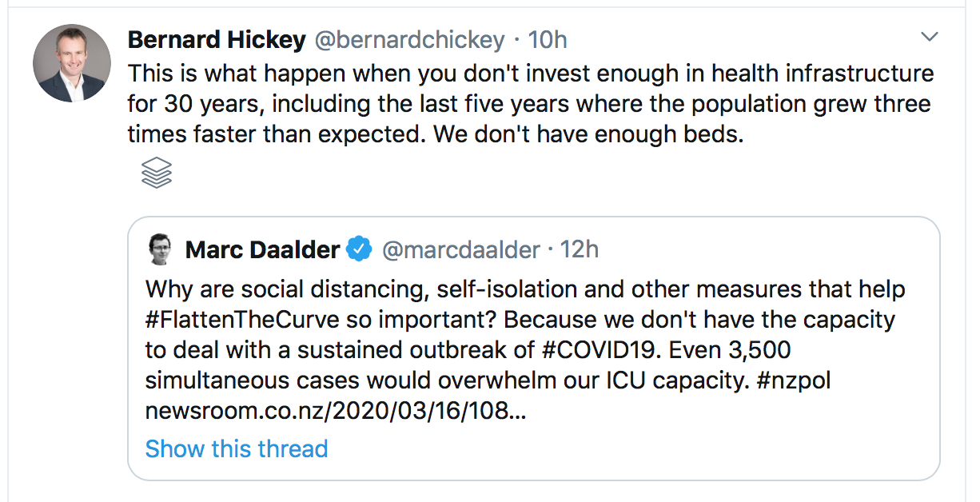980x502 pixels.
Task: Click the sentence "We don't have enough beds."
Action: point(588,135)
